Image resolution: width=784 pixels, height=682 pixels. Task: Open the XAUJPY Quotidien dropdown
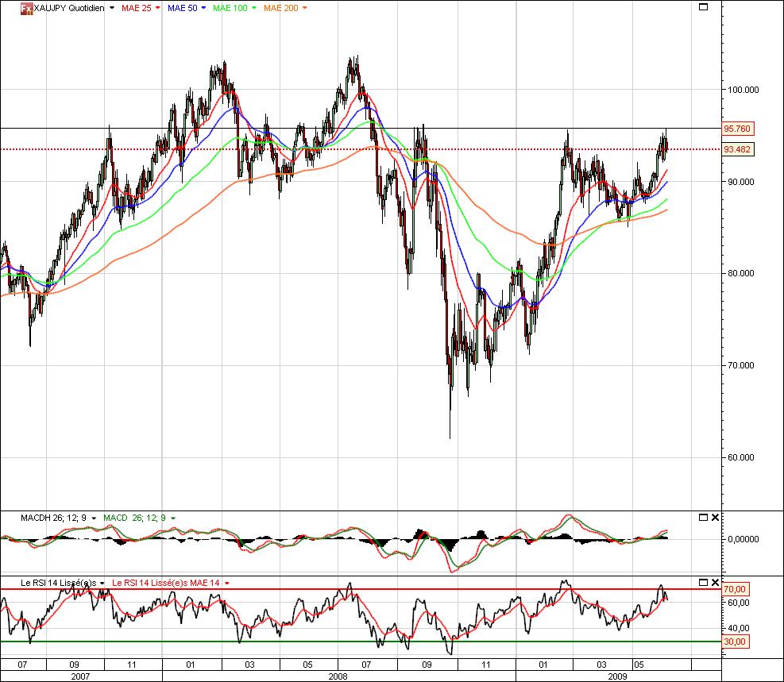pyautogui.click(x=112, y=8)
